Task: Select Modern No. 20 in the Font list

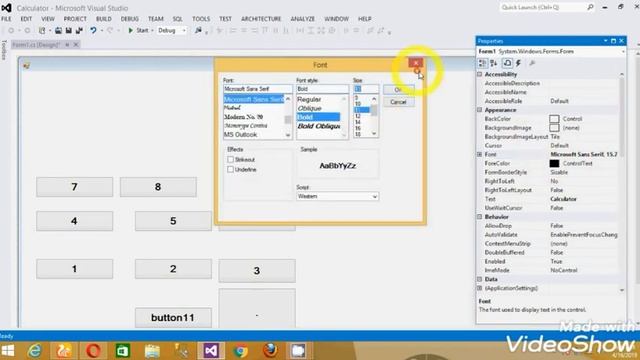Action: tap(243, 117)
